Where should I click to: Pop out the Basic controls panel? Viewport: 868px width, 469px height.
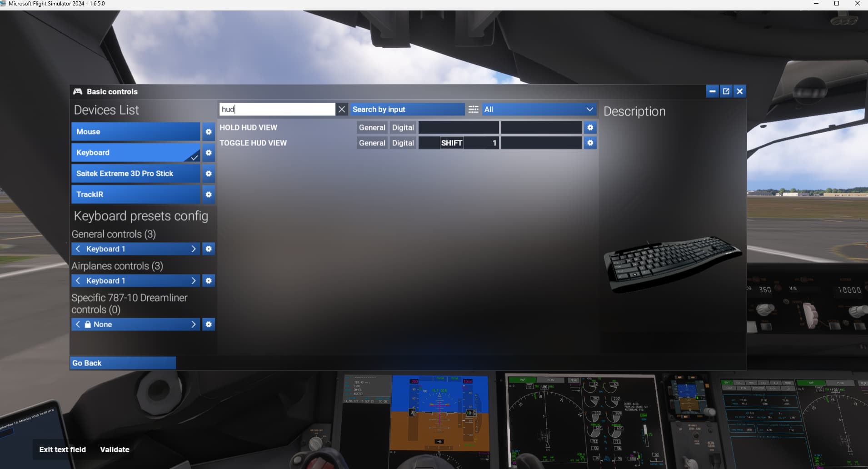coord(726,91)
